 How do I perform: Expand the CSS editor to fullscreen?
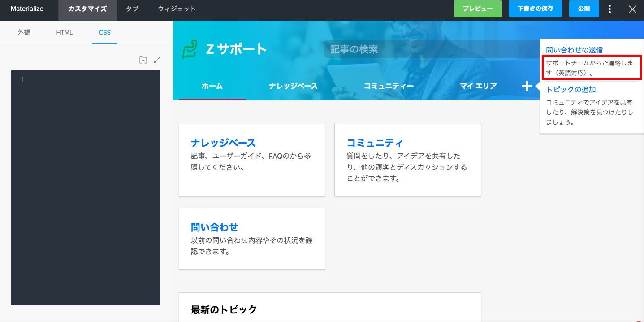click(157, 60)
